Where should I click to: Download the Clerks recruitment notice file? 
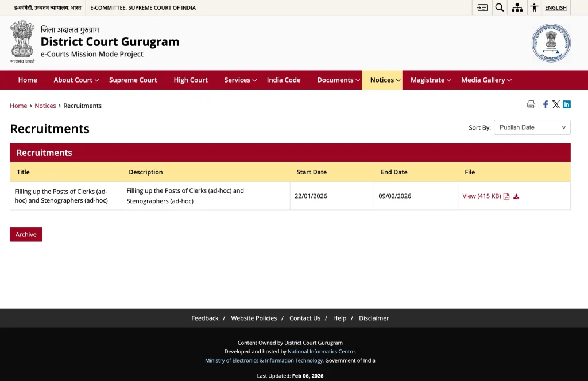tap(516, 196)
